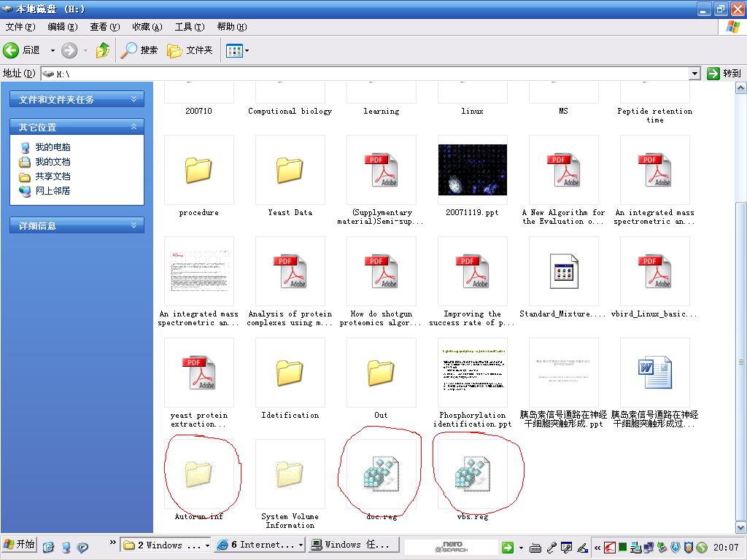Viewport: 747px width, 560px height.
Task: Click the 开始 Start button
Action: pos(20,545)
